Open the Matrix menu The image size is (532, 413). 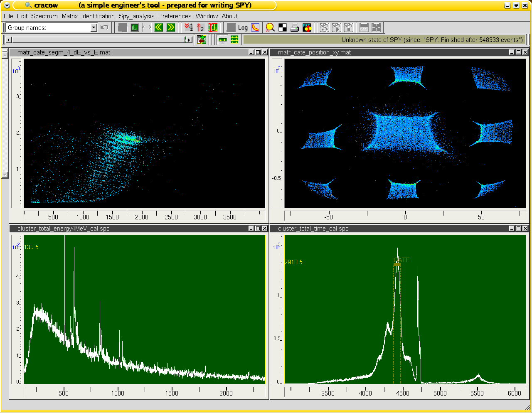tap(70, 16)
